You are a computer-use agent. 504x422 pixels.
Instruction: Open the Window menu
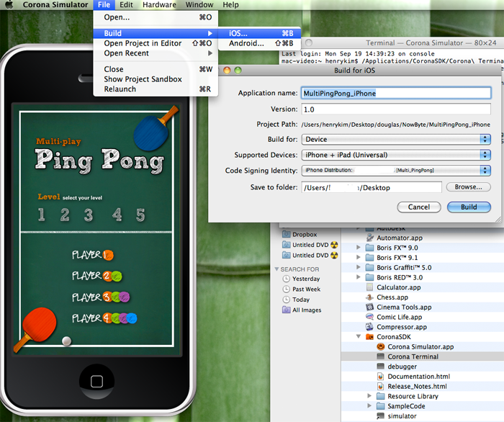199,4
